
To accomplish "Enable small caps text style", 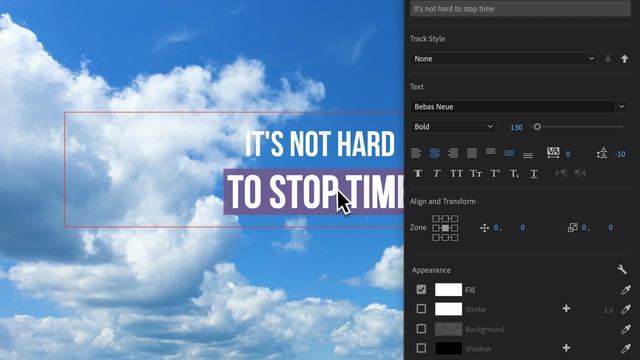I will click(476, 173).
